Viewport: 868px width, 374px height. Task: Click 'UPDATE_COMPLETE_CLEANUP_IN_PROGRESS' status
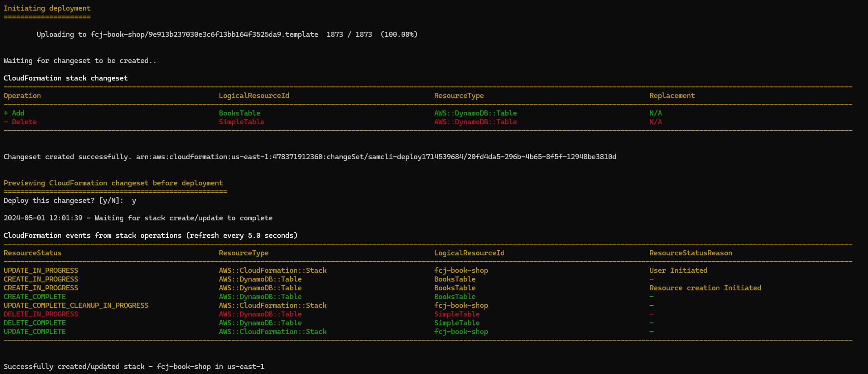pyautogui.click(x=76, y=305)
